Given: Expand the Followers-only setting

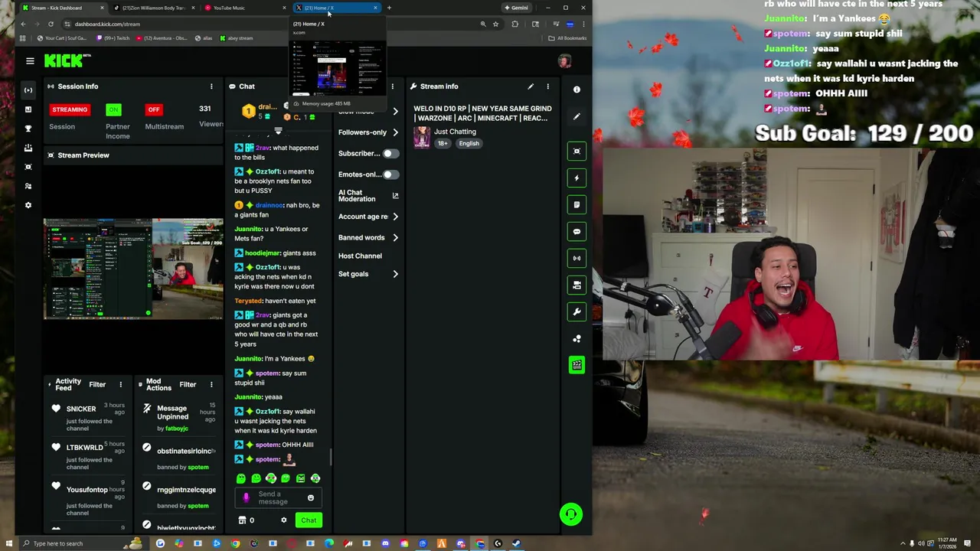Looking at the screenshot, I should pyautogui.click(x=395, y=132).
